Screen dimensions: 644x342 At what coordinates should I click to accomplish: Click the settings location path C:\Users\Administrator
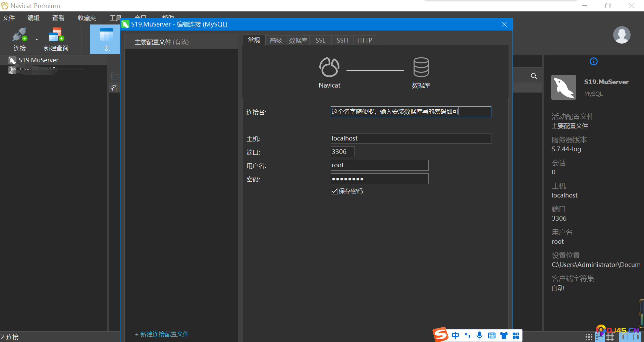(596, 265)
